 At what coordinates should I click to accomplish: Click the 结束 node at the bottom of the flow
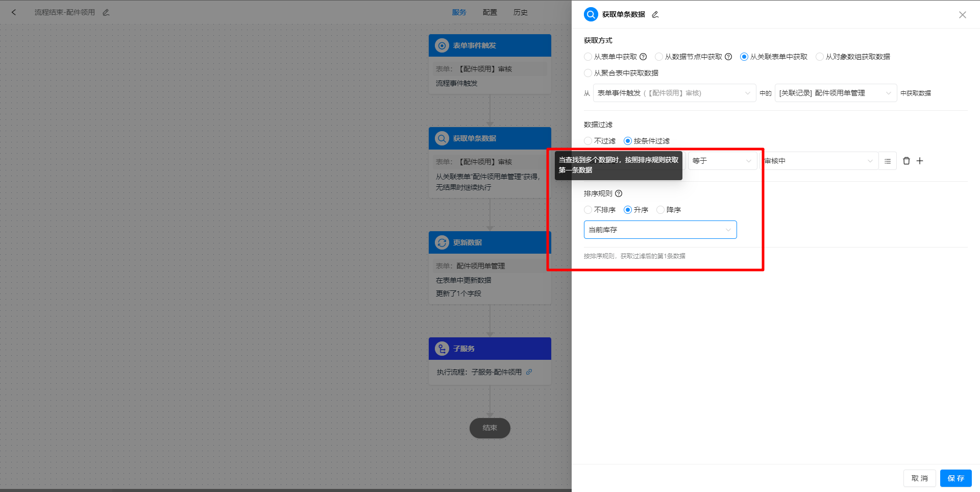click(489, 428)
